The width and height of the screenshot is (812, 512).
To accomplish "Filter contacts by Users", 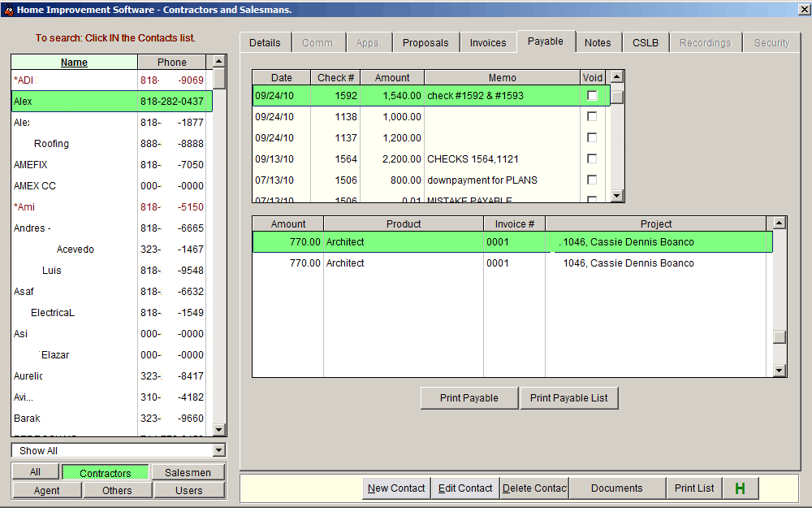I will 189,490.
